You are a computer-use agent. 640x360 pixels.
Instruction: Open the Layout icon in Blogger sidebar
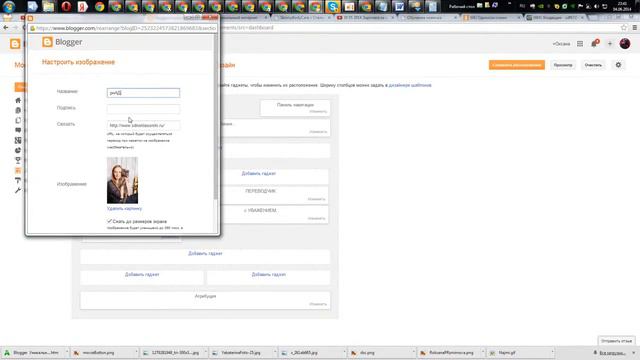[18, 171]
